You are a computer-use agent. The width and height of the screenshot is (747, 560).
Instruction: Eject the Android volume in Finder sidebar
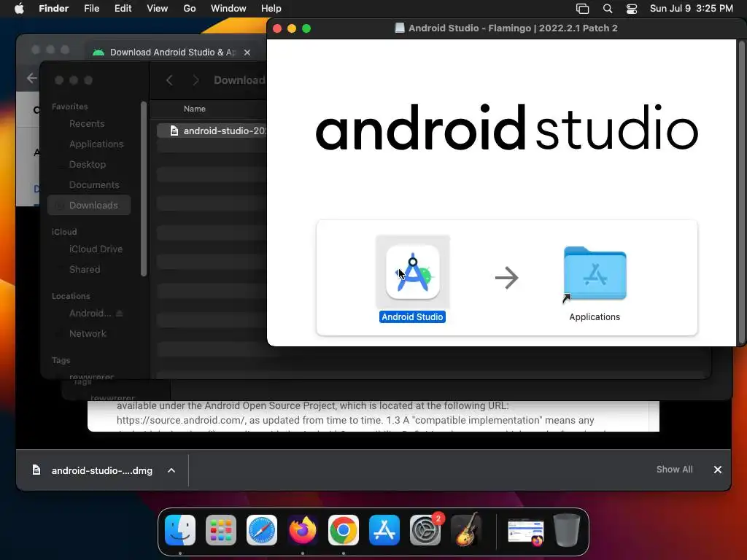120,314
